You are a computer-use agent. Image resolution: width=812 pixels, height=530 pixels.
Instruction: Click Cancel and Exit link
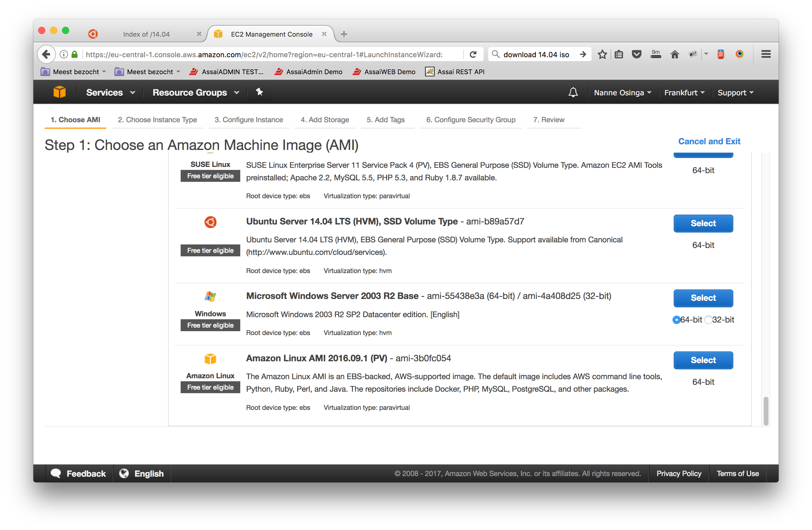[x=709, y=141]
